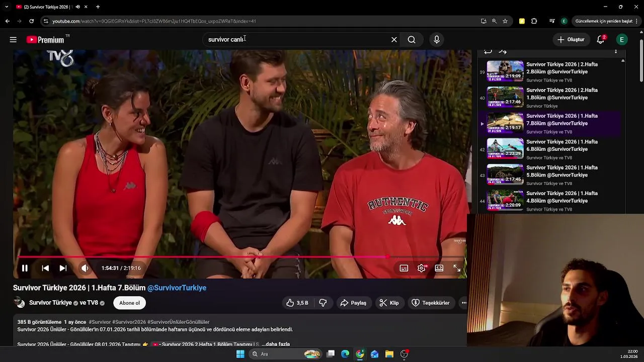Play 1.Hafta 4.Bölüm from the playlist
The image size is (644, 362).
[550, 201]
